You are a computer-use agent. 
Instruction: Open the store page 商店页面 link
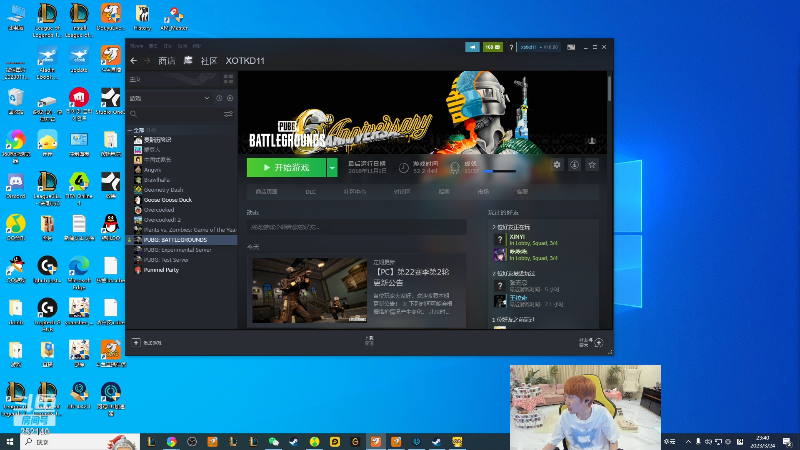coord(266,192)
